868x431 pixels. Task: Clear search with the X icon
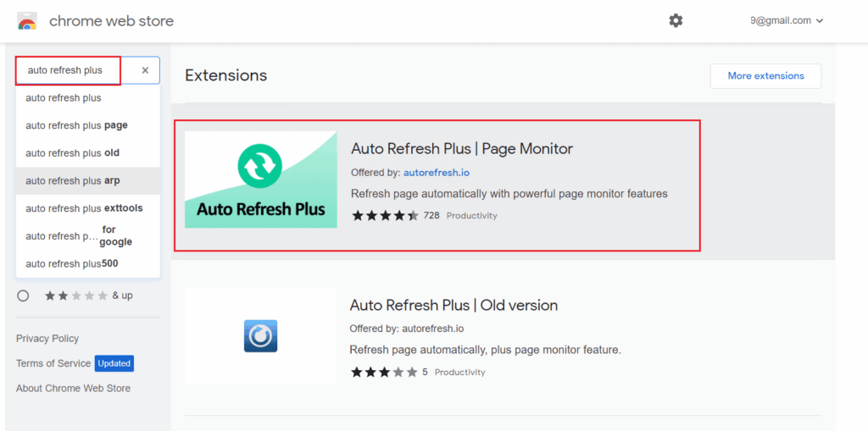click(145, 70)
